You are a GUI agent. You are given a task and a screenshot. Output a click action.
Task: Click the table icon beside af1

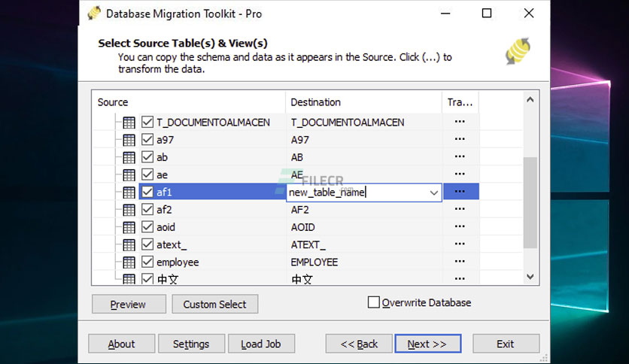click(x=129, y=192)
